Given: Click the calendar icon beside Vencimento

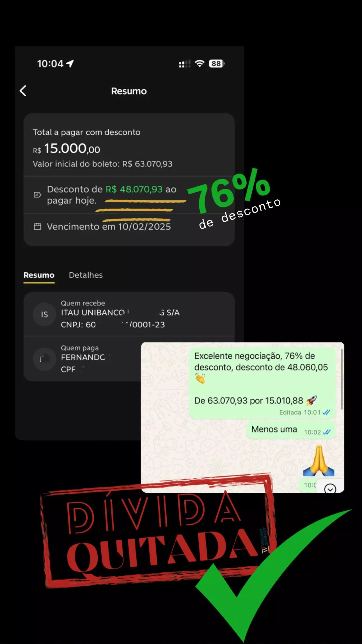Looking at the screenshot, I should [x=37, y=226].
